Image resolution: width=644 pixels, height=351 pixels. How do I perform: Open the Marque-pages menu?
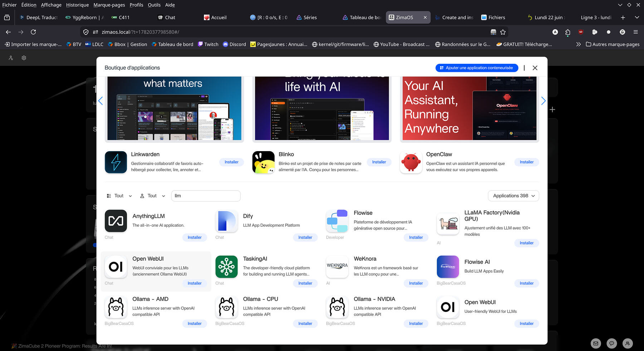(109, 5)
